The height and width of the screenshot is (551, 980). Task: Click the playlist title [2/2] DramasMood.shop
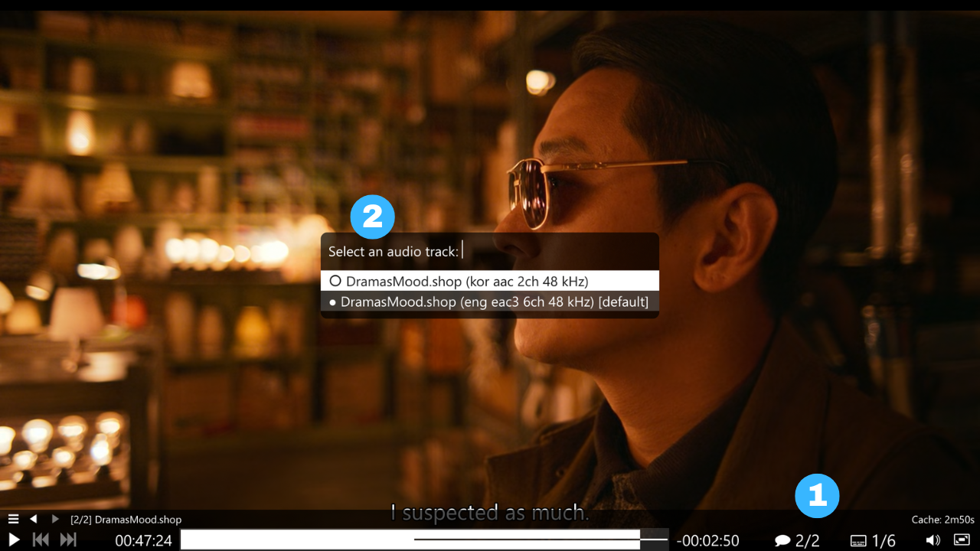click(x=125, y=518)
